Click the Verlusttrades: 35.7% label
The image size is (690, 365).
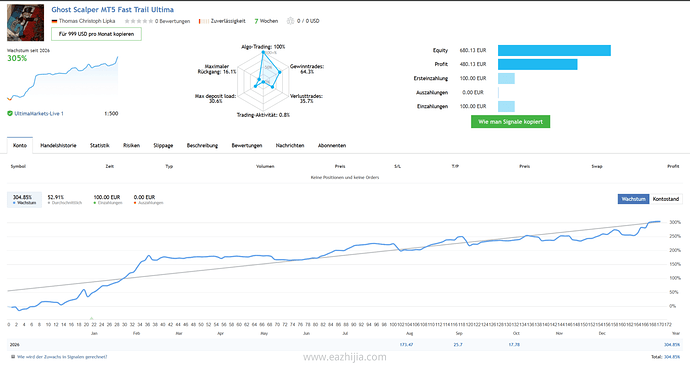[x=307, y=98]
